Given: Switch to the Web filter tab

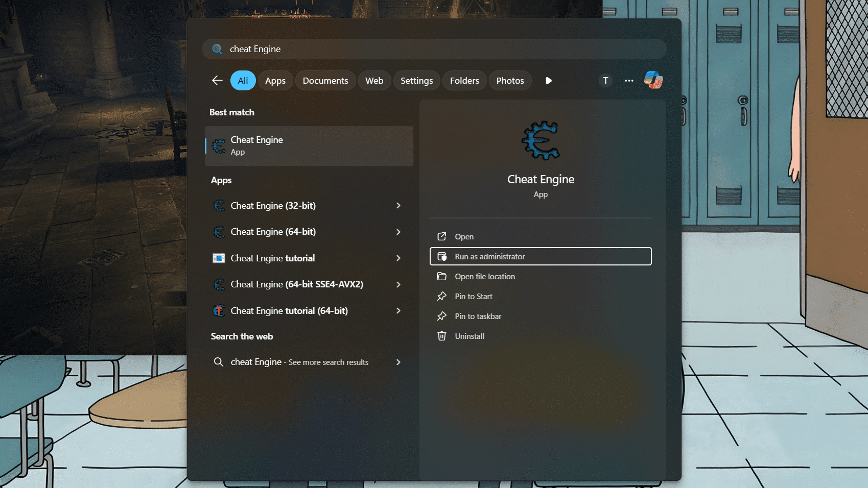Looking at the screenshot, I should tap(374, 81).
